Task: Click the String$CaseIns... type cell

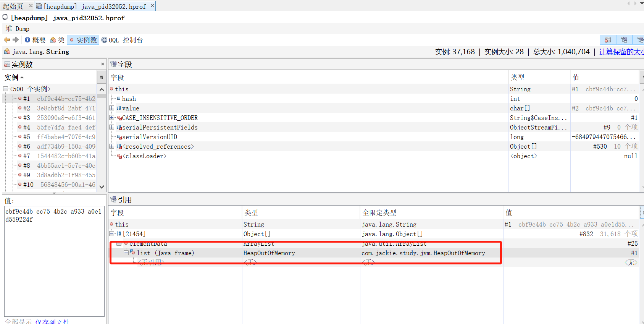Action: pyautogui.click(x=538, y=118)
